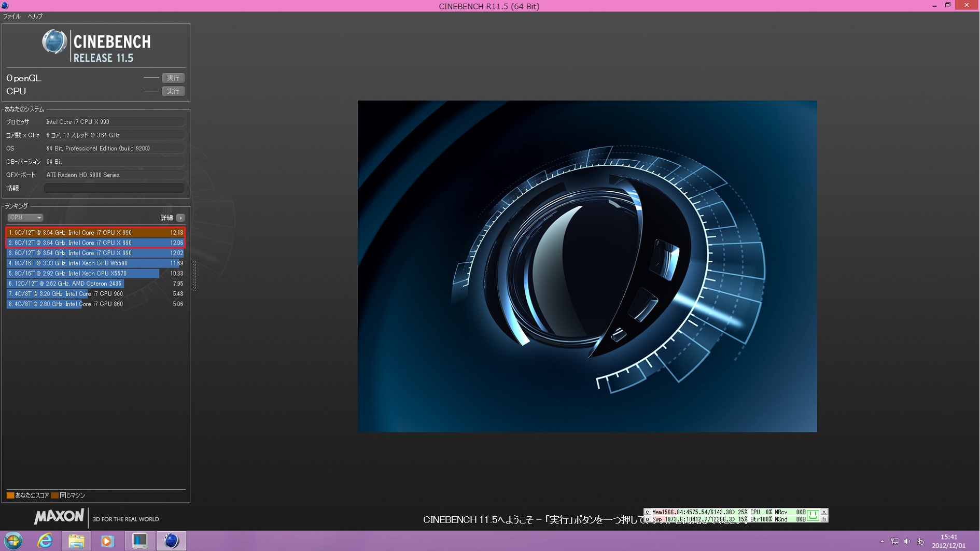980x551 pixels.
Task: Click the panel splitter handle beside the ranking
Action: [x=194, y=275]
